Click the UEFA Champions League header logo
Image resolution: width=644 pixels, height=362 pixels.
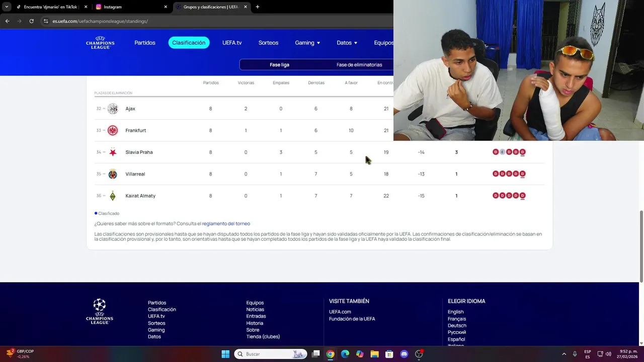pos(100,43)
